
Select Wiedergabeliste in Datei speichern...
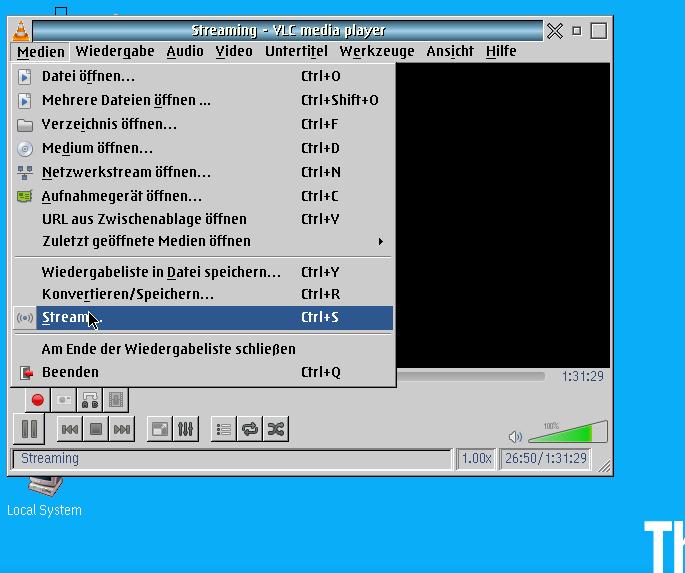coord(203,273)
